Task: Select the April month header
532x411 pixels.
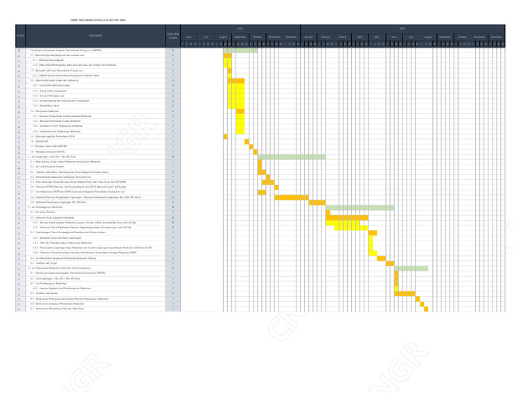Action: tap(360, 37)
